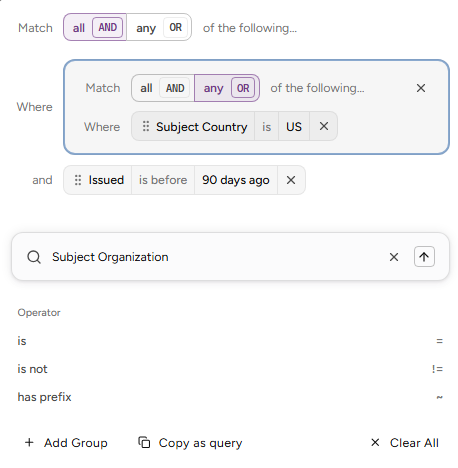Clear the Subject Organization search text
The height and width of the screenshot is (468, 458).
[x=394, y=257]
